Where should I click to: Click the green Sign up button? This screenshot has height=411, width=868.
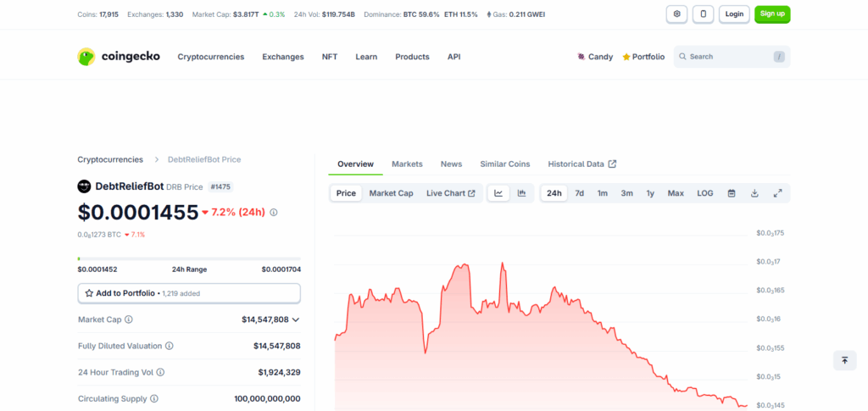click(772, 14)
